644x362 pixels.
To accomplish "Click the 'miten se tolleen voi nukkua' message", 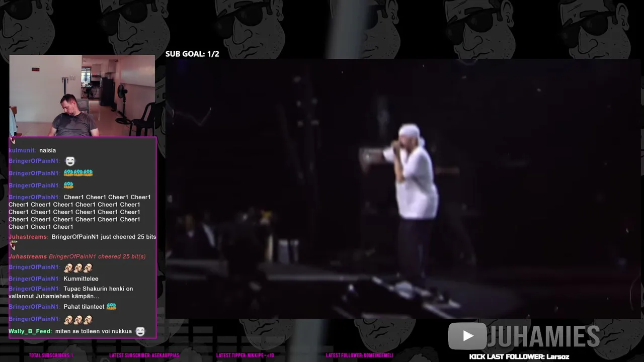I will tap(94, 331).
